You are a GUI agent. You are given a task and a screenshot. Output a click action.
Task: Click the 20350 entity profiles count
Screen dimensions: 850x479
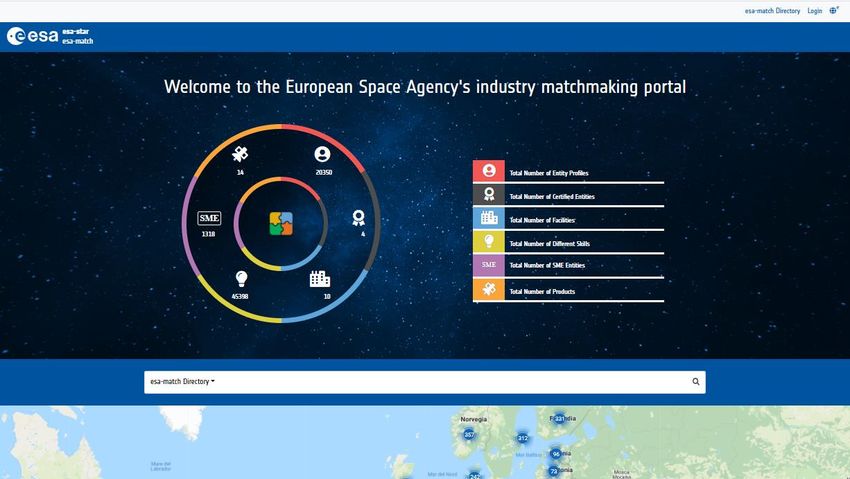click(324, 172)
